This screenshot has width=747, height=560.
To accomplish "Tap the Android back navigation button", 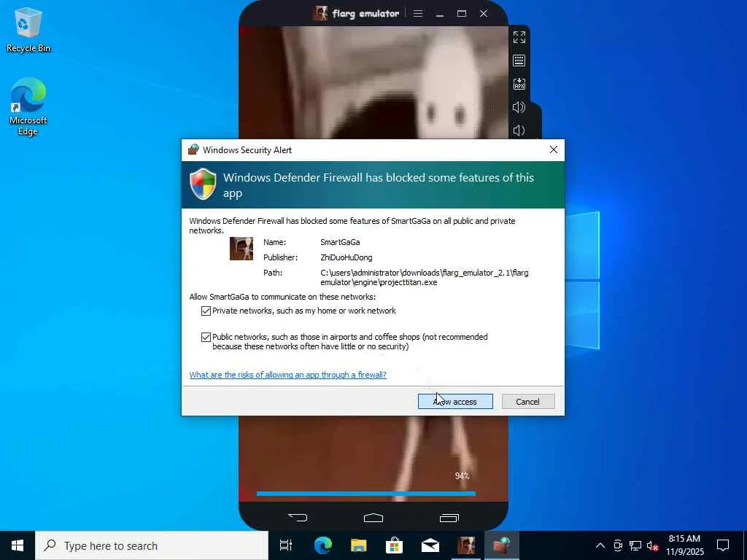I will tap(298, 517).
